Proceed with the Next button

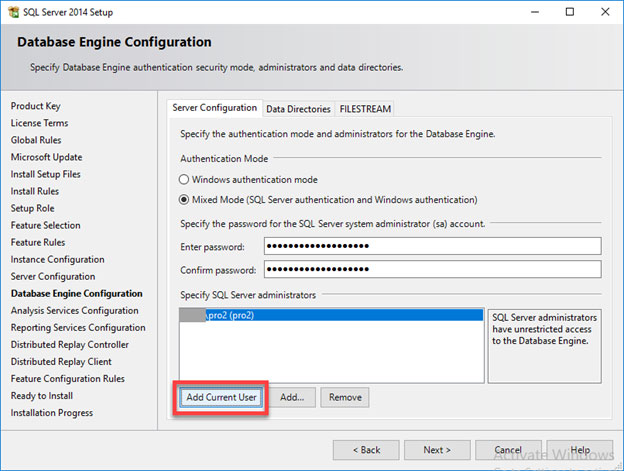[437, 450]
